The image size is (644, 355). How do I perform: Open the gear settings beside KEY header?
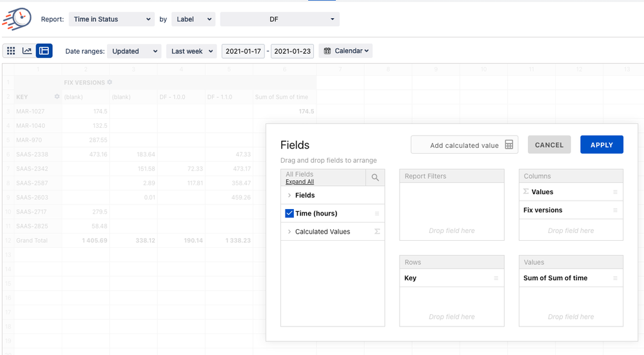57,97
